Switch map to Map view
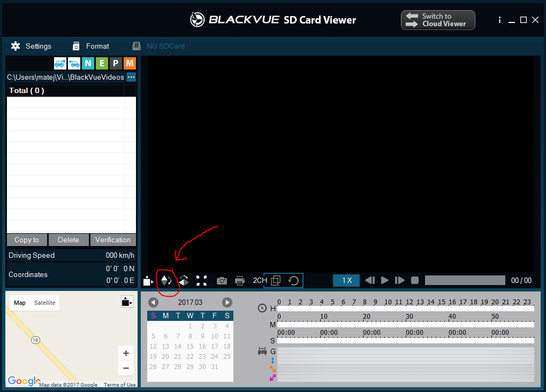546x392 pixels. point(19,303)
